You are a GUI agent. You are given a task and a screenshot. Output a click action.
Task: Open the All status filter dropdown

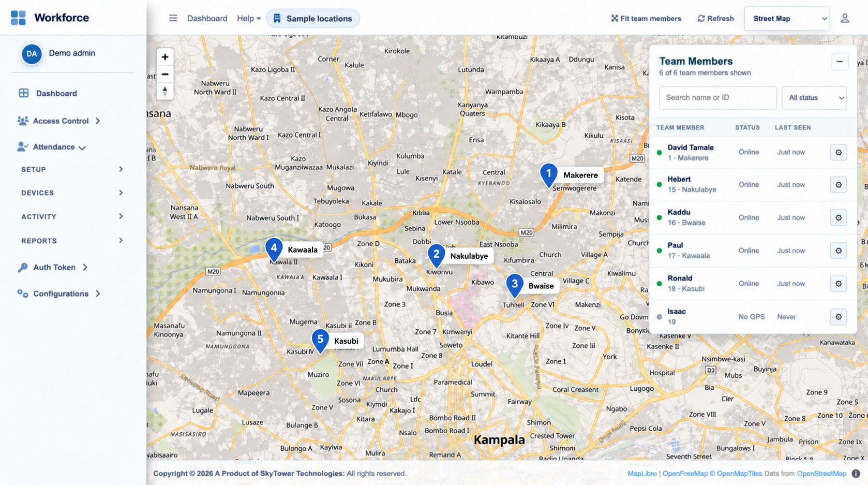pos(814,98)
